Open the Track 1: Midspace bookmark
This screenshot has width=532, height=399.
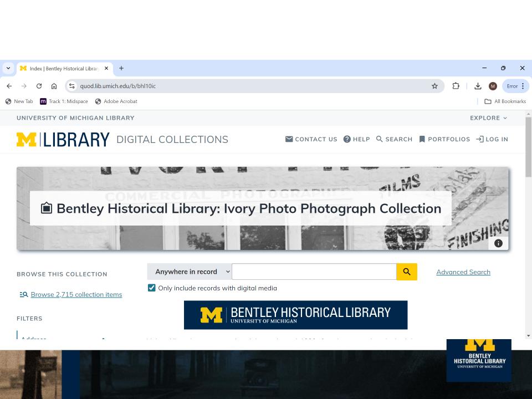click(x=64, y=101)
